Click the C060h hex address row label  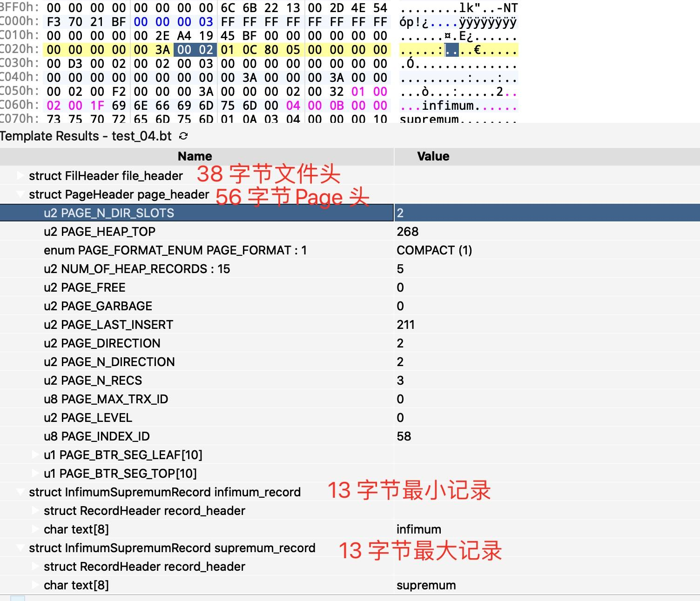(20, 105)
